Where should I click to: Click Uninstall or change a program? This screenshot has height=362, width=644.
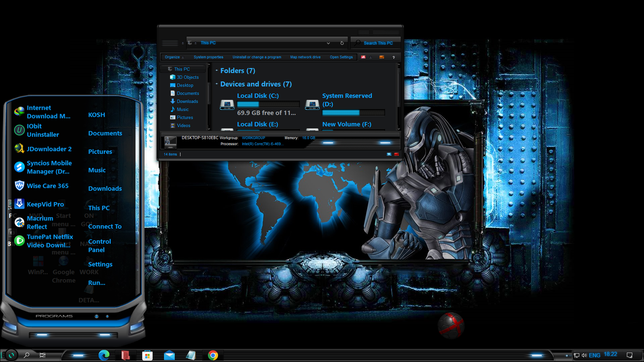click(x=257, y=57)
